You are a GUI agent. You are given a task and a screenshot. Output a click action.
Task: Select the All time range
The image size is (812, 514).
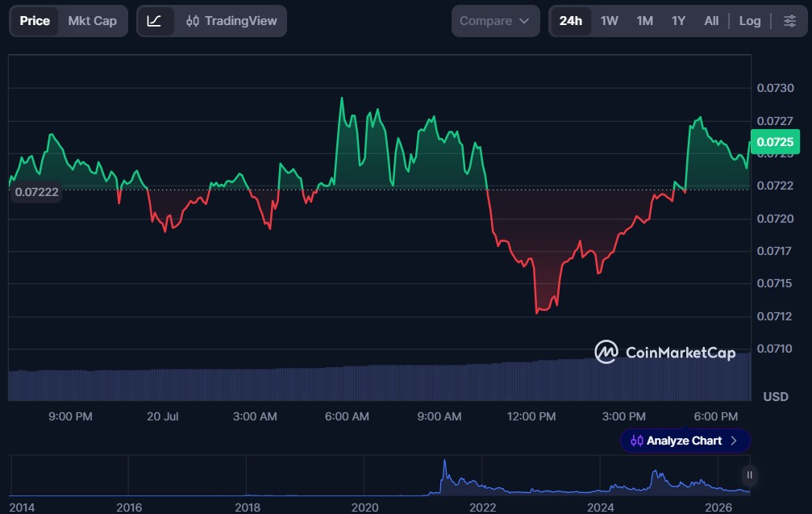point(711,21)
